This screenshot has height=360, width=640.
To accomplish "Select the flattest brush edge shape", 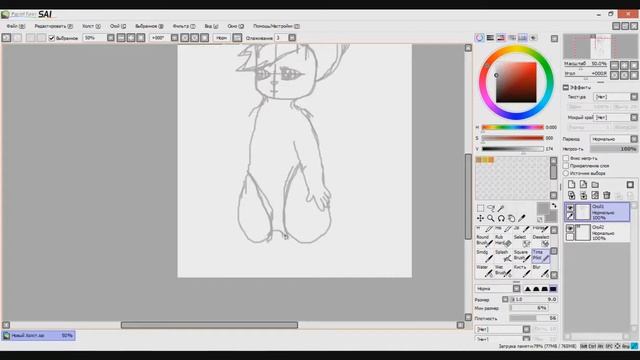I will click(553, 289).
